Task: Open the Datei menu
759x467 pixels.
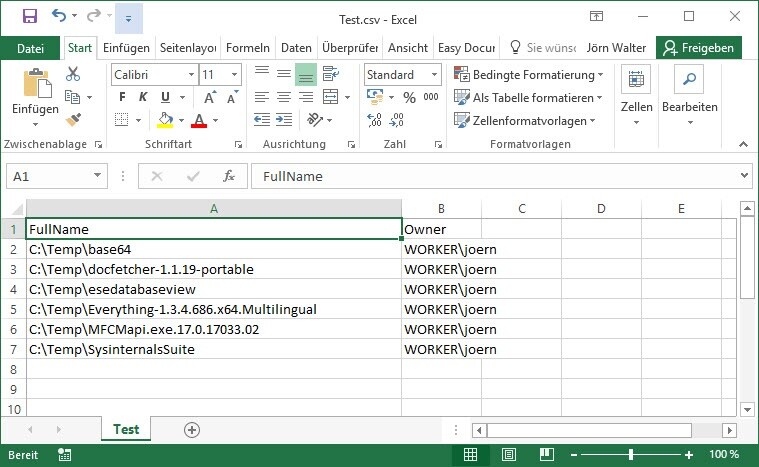Action: pos(31,47)
